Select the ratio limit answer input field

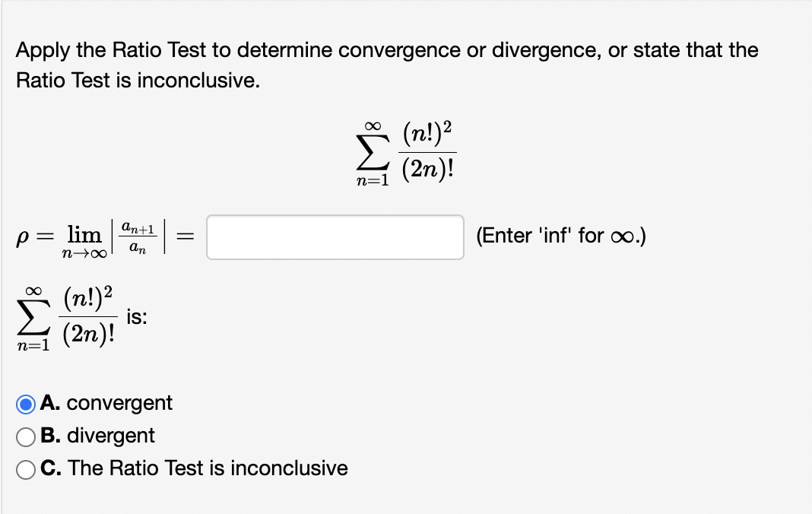tap(335, 237)
